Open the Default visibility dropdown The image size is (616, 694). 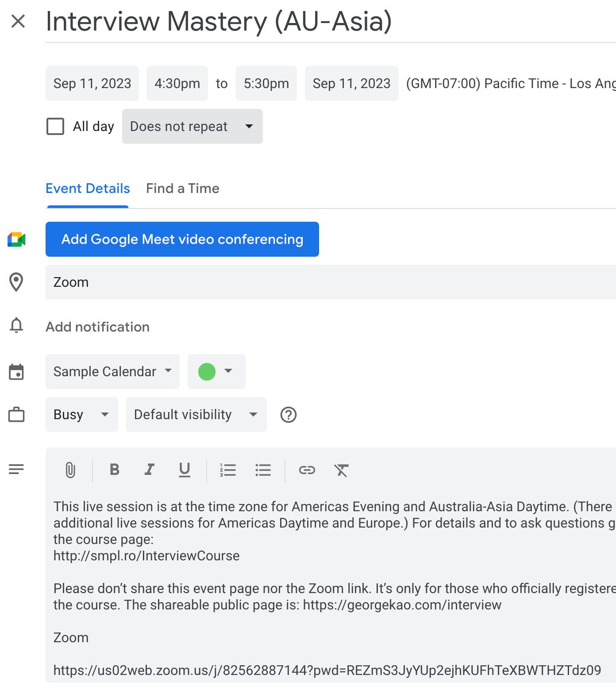click(196, 415)
